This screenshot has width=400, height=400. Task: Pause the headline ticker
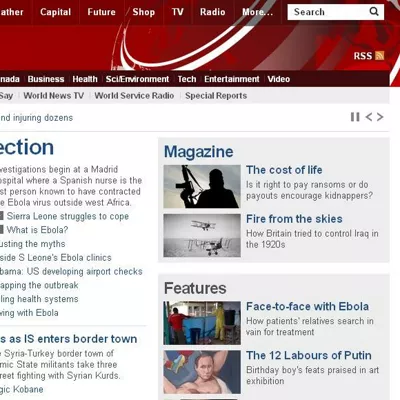click(355, 117)
